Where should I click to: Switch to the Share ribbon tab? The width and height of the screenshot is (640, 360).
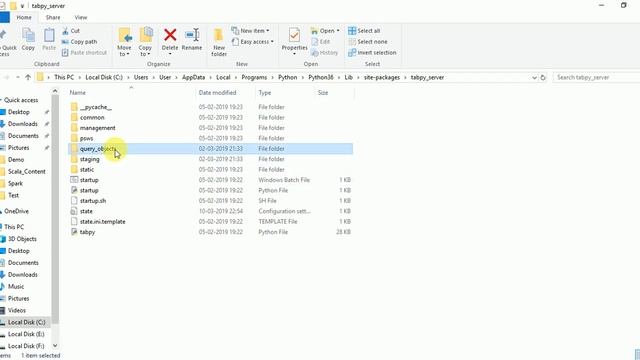click(x=53, y=18)
